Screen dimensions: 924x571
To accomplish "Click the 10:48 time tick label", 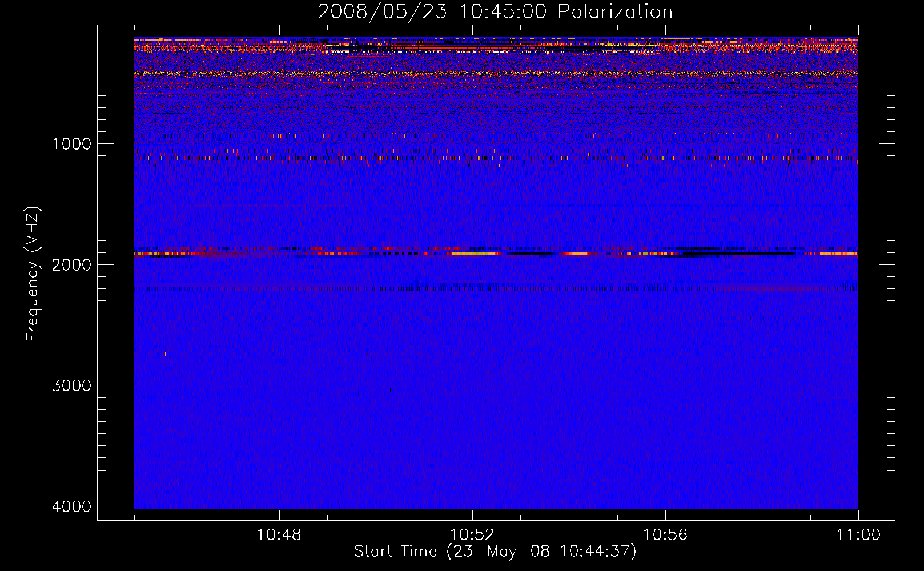I will tap(279, 535).
